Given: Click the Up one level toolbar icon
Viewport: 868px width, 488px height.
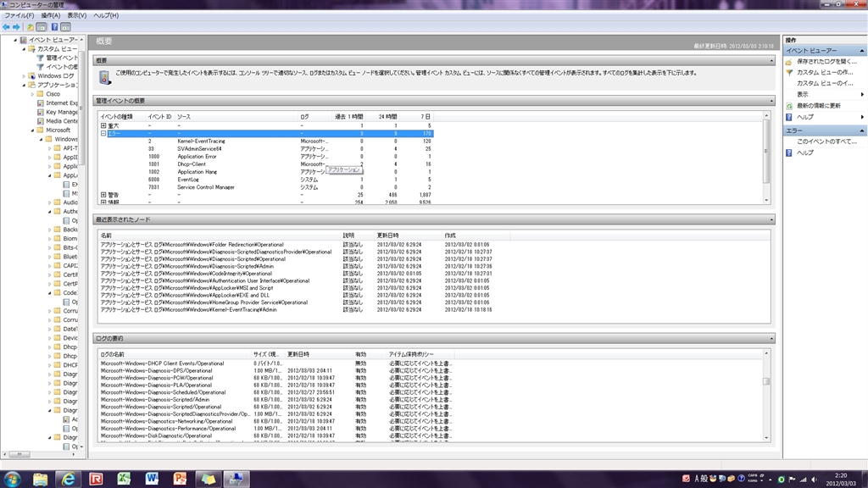Looking at the screenshot, I should [30, 26].
